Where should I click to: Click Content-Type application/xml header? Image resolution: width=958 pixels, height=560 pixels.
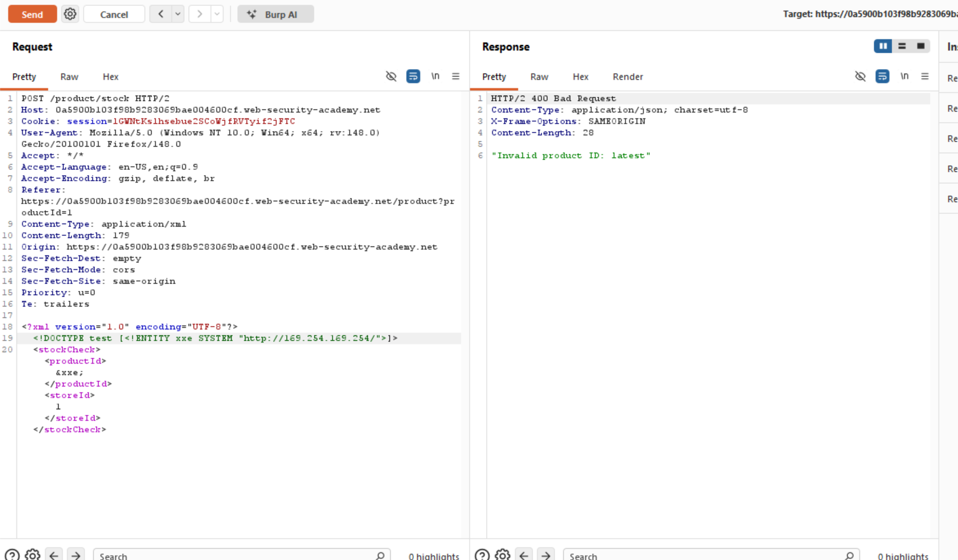click(x=103, y=224)
